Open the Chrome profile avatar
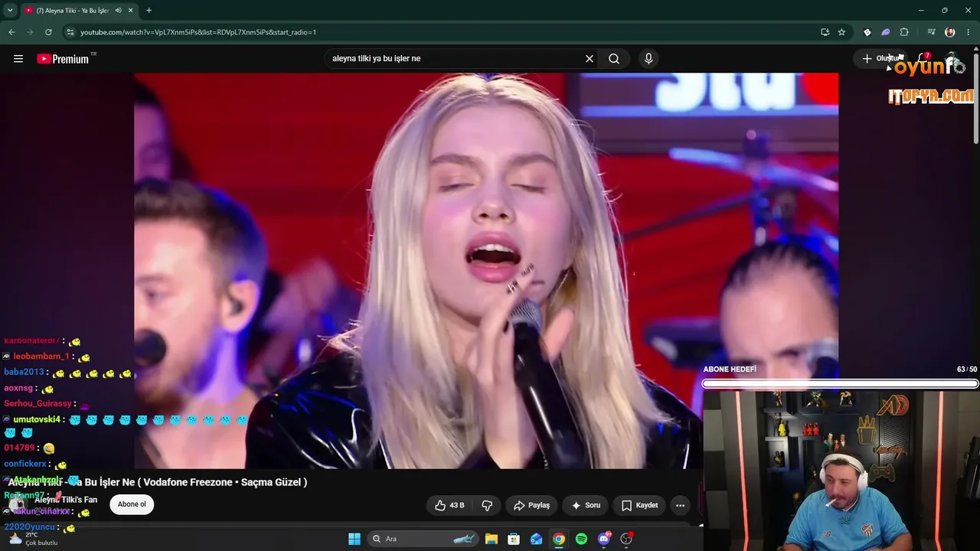 point(950,32)
